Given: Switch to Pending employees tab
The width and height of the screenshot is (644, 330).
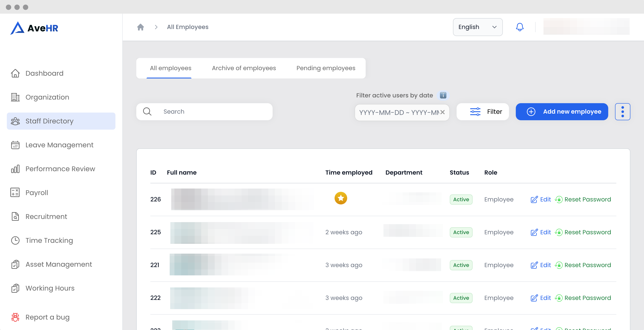Looking at the screenshot, I should 325,68.
